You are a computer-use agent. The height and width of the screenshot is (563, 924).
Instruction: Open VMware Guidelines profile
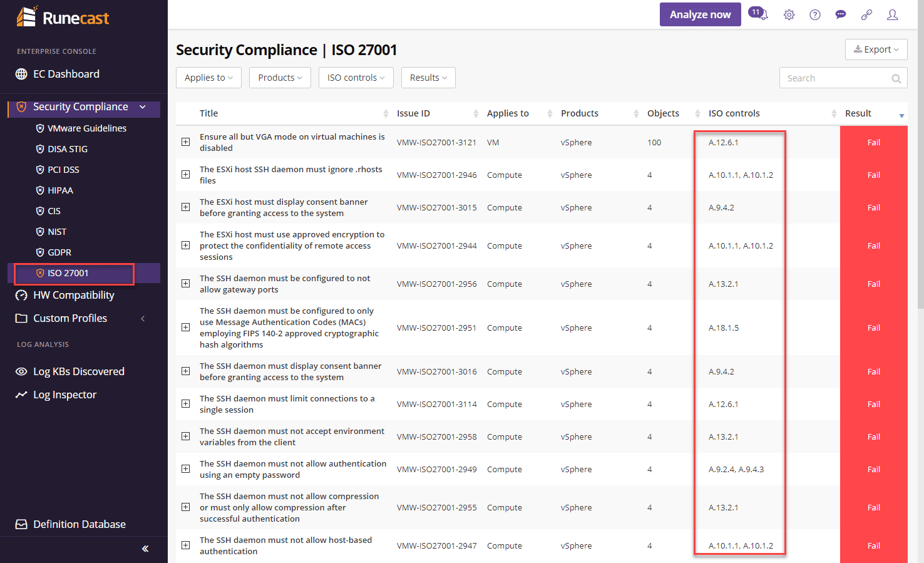pos(87,128)
